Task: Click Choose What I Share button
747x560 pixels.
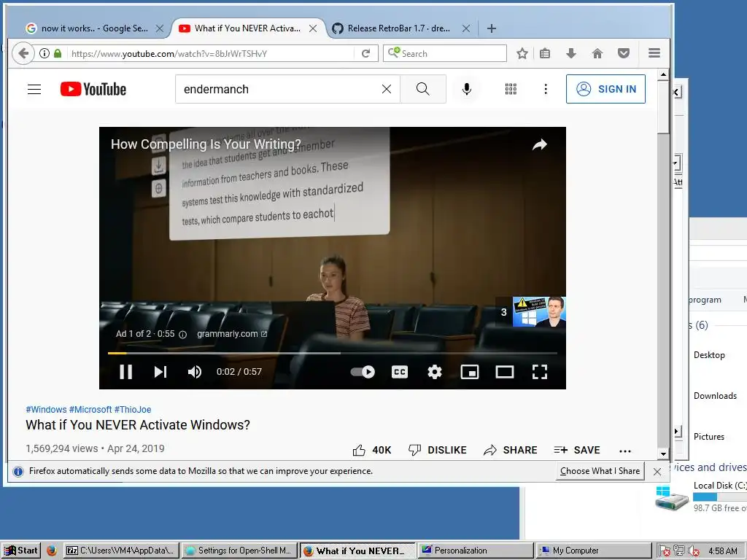Action: coord(600,471)
